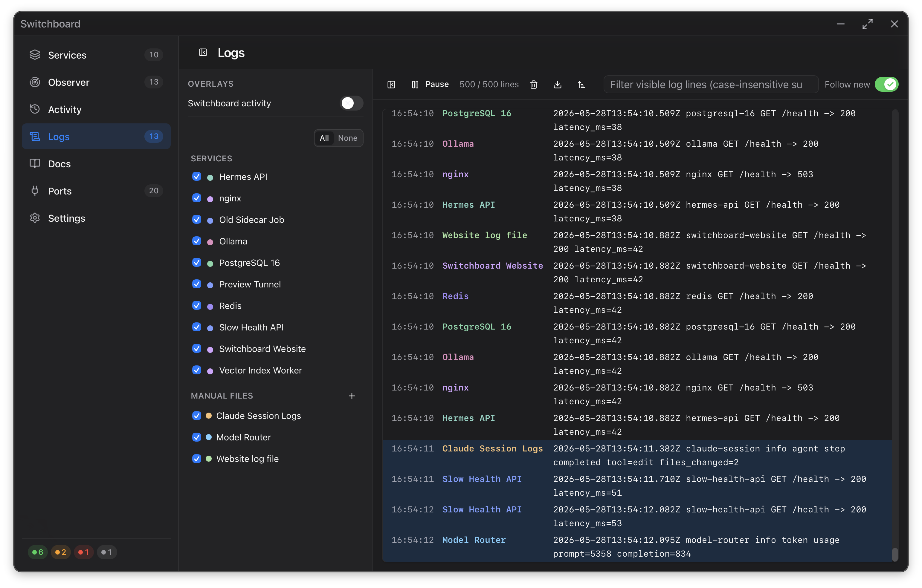Click the Model Router token usage log line

pyautogui.click(x=637, y=546)
